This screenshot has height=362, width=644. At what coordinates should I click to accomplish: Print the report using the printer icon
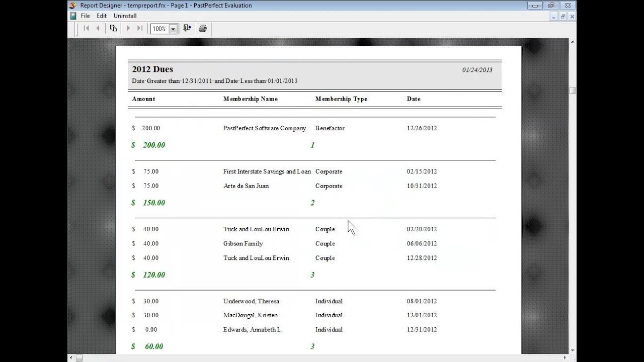(x=202, y=29)
